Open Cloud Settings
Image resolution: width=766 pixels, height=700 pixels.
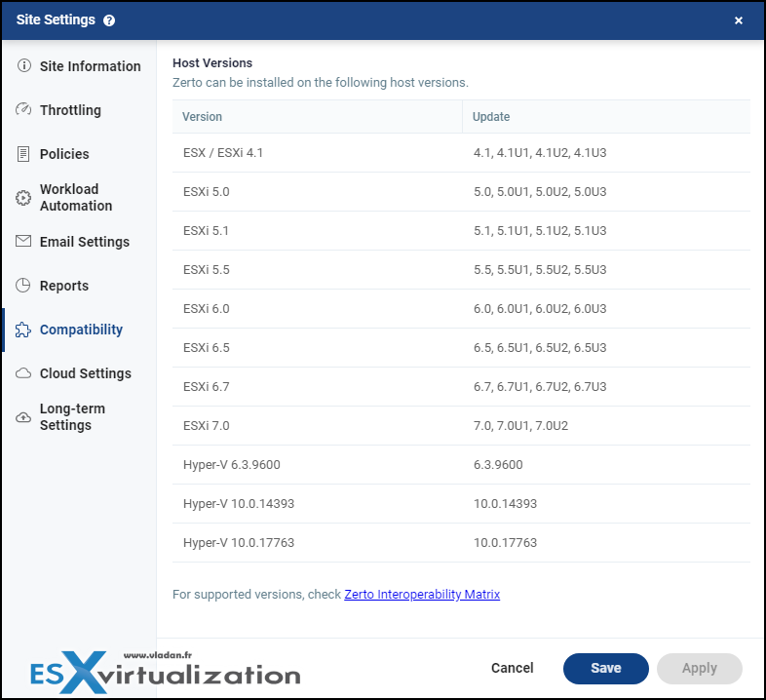coord(79,373)
